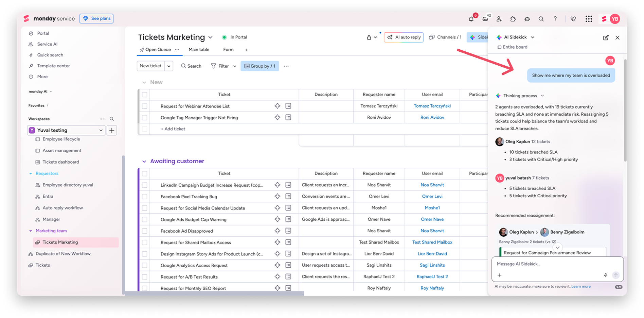Start a new AI Sidekick chat
Screen dimensions: 644x318
coord(606,38)
